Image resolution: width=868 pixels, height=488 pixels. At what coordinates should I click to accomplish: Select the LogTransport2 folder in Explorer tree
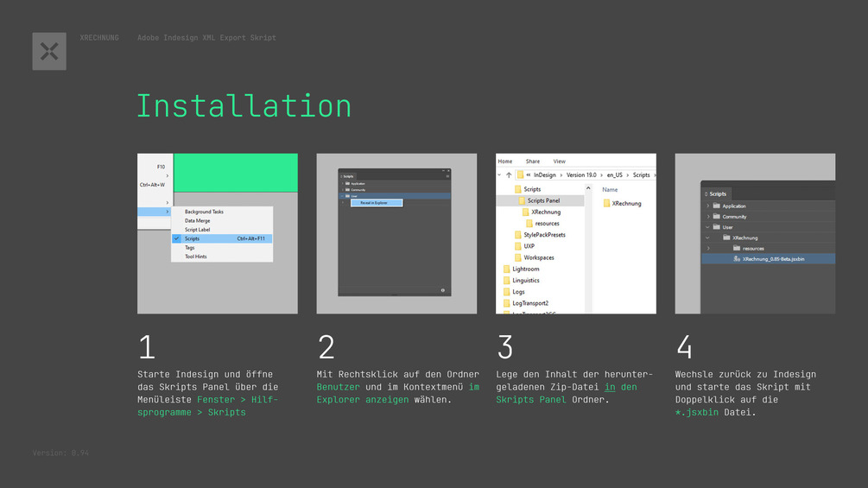tap(525, 303)
